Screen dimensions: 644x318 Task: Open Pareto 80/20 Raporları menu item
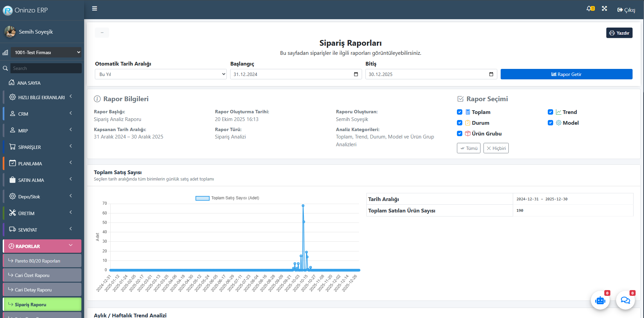42,261
